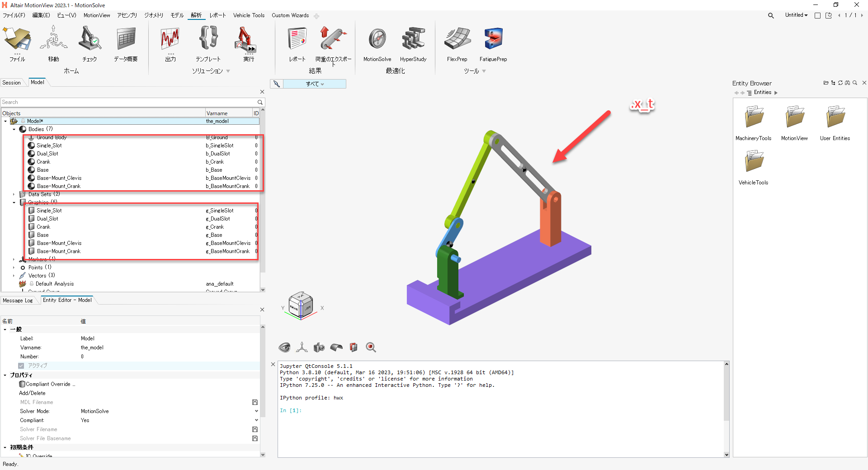868x470 pixels.
Task: Switch to the アセンブリ ribbon tab
Action: pyautogui.click(x=127, y=15)
